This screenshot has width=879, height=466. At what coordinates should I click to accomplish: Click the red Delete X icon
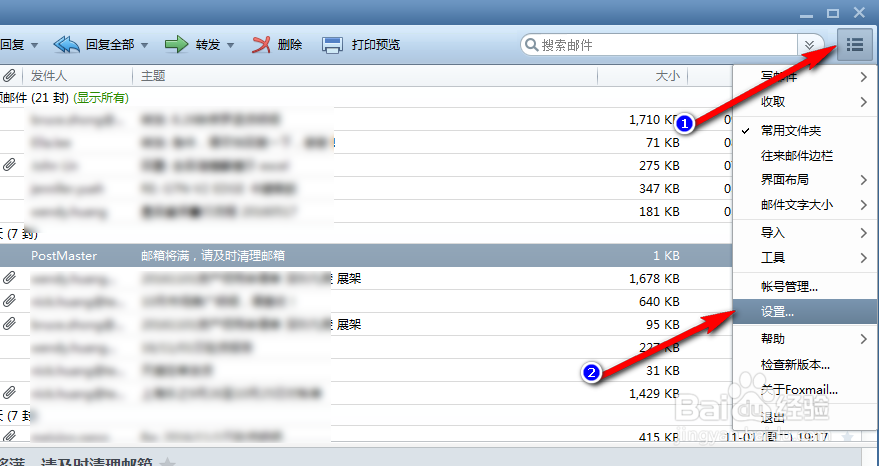[261, 45]
